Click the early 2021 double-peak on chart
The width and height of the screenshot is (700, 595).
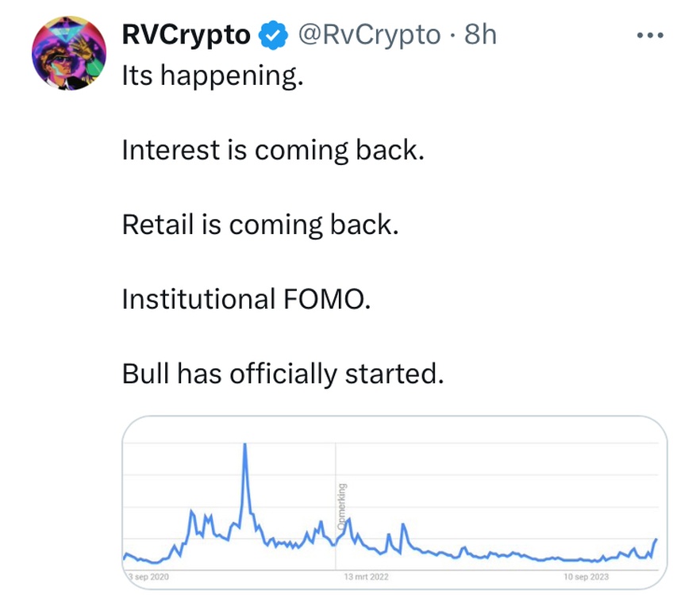coord(201,520)
